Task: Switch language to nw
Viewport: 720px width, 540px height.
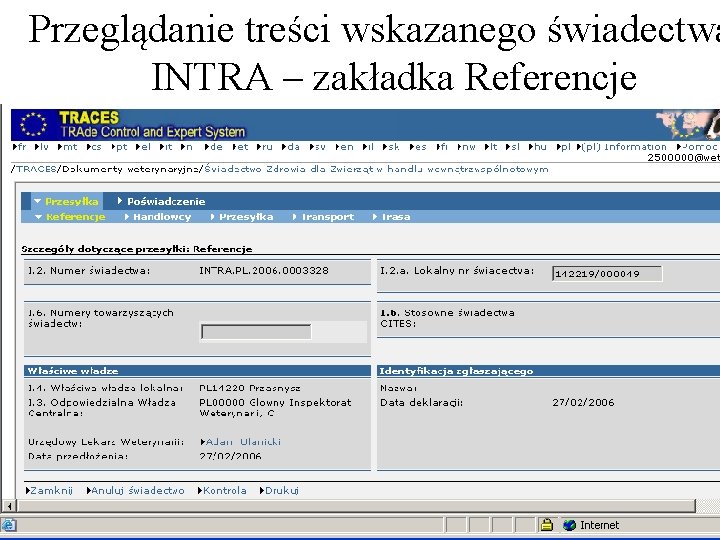Action: pos(467,147)
